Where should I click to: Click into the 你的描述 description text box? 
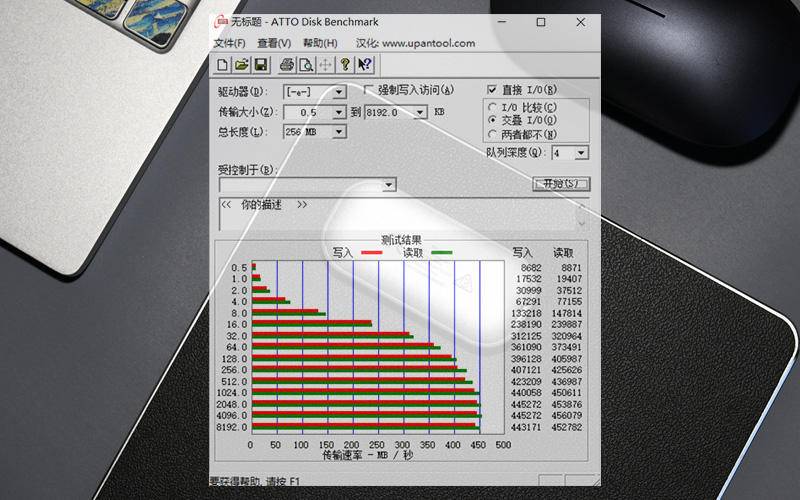398,214
